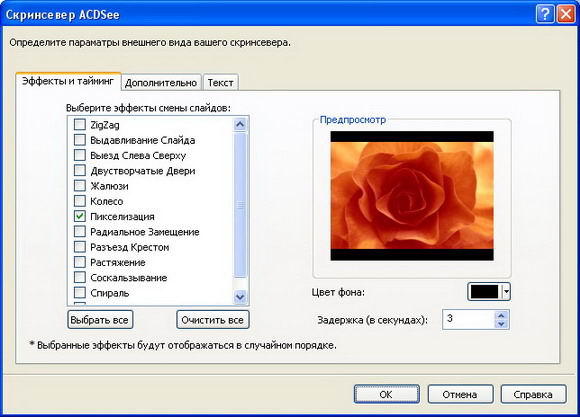Open the Текст tab
This screenshot has height=417, width=580.
click(x=220, y=83)
